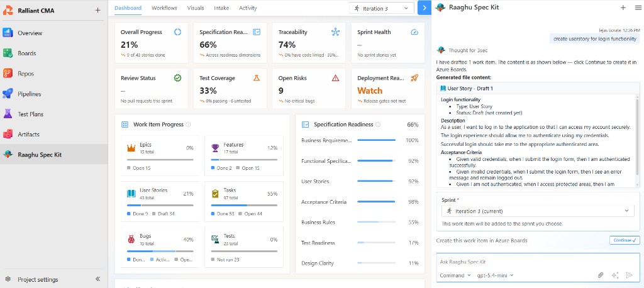The width and height of the screenshot is (644, 288).
Task: Click the Continue button
Action: click(x=625, y=240)
